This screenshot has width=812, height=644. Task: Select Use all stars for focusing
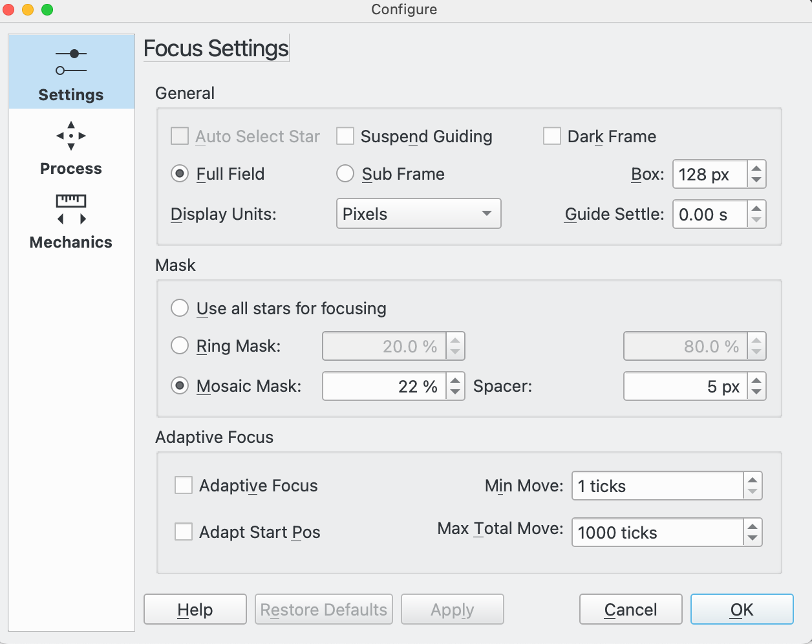click(180, 308)
